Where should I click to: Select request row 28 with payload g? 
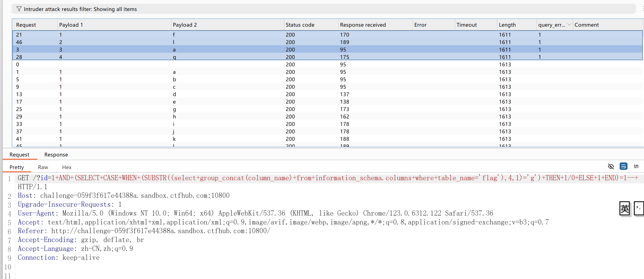327,57
